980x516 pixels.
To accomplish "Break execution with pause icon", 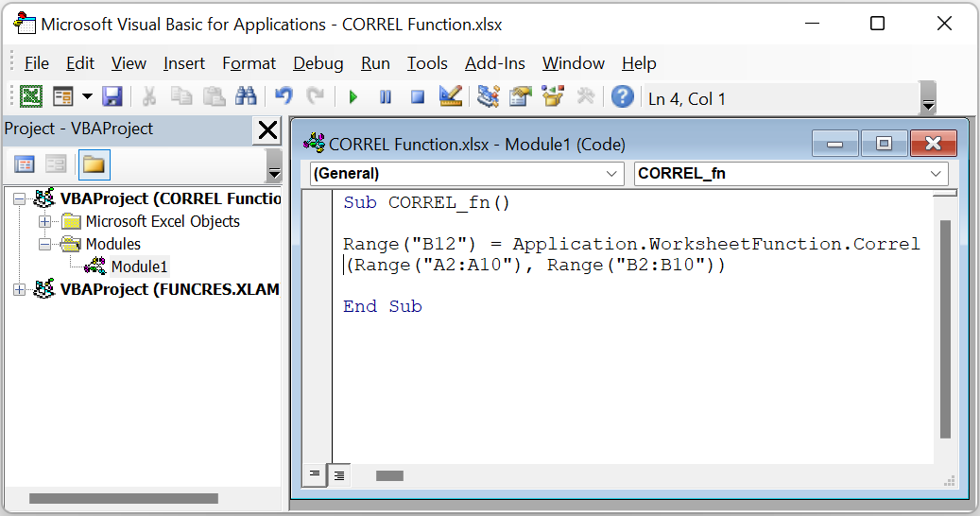I will 386,96.
